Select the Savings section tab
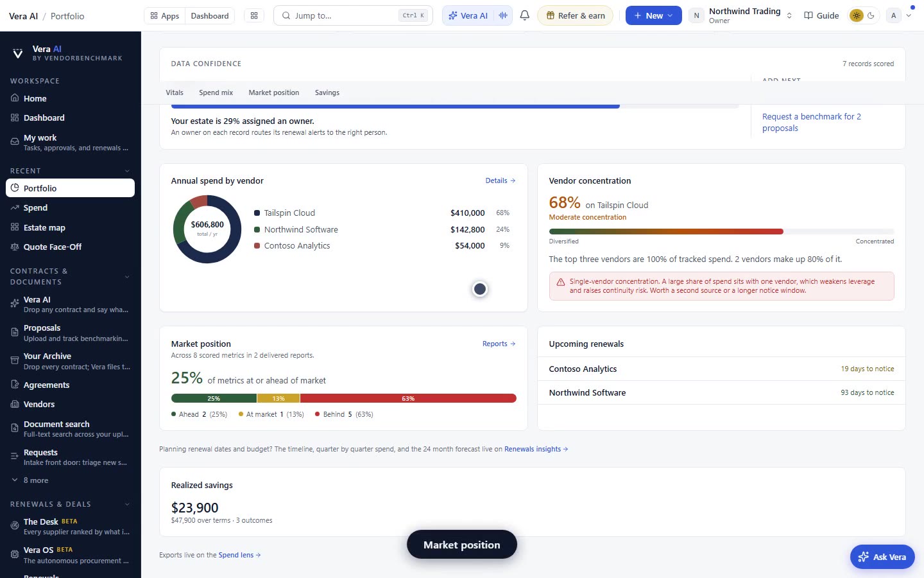The image size is (924, 578). point(327,92)
